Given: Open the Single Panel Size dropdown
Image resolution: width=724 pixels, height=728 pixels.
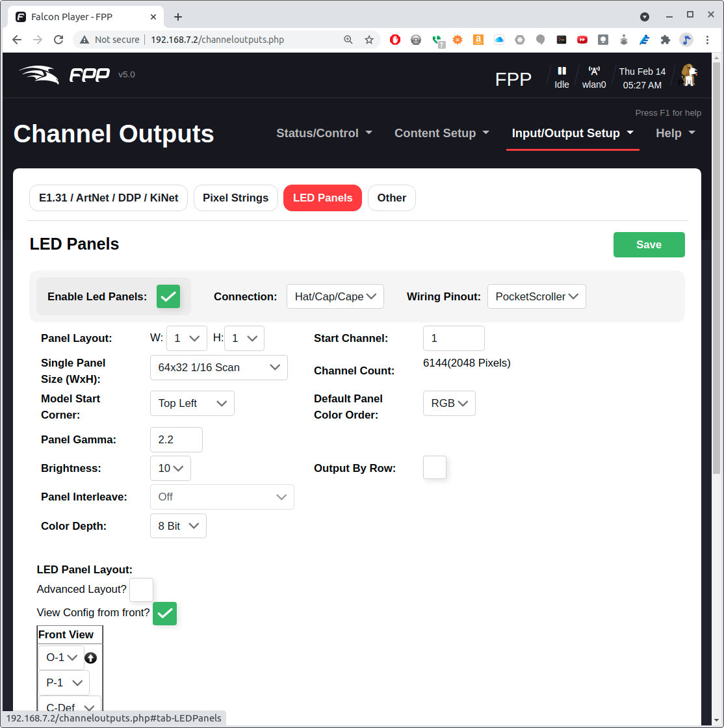Looking at the screenshot, I should (218, 367).
